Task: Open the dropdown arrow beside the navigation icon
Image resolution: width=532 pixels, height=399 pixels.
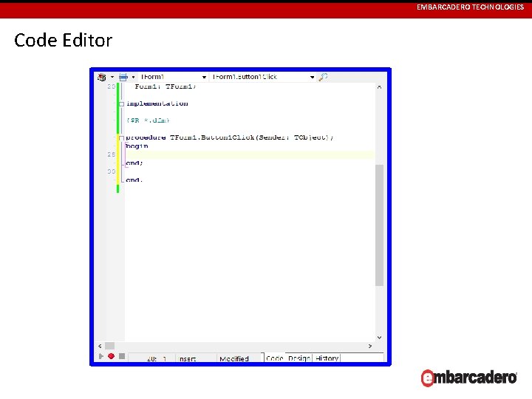Action: (x=133, y=77)
